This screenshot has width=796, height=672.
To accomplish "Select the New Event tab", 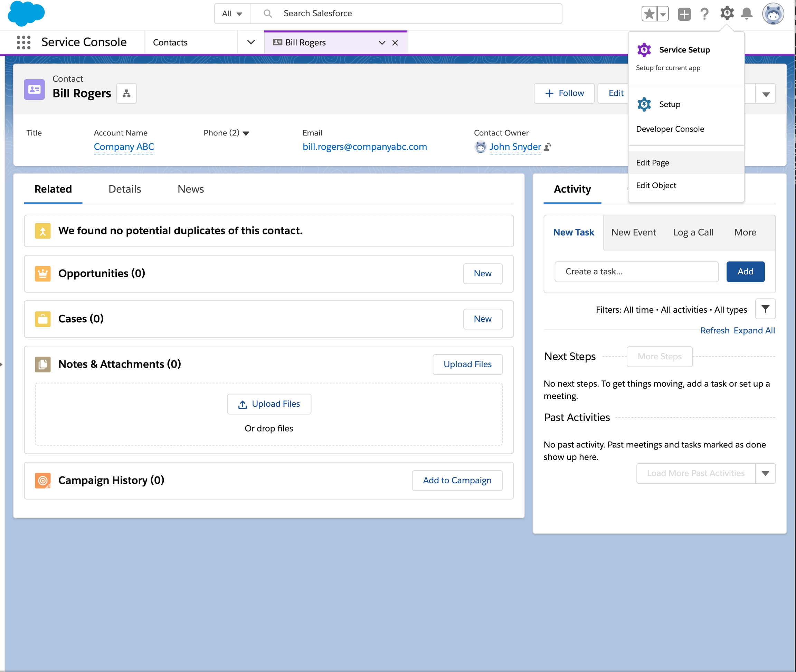I will pos(633,233).
